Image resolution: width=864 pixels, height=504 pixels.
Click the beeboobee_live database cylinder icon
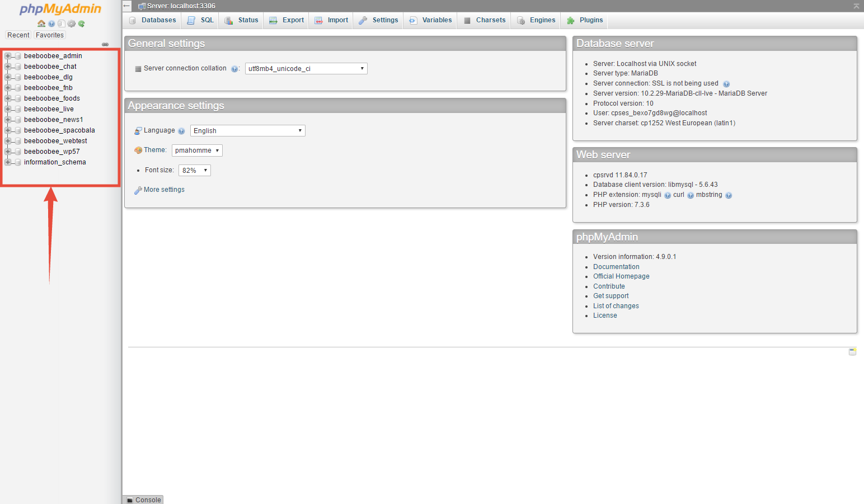(x=18, y=109)
